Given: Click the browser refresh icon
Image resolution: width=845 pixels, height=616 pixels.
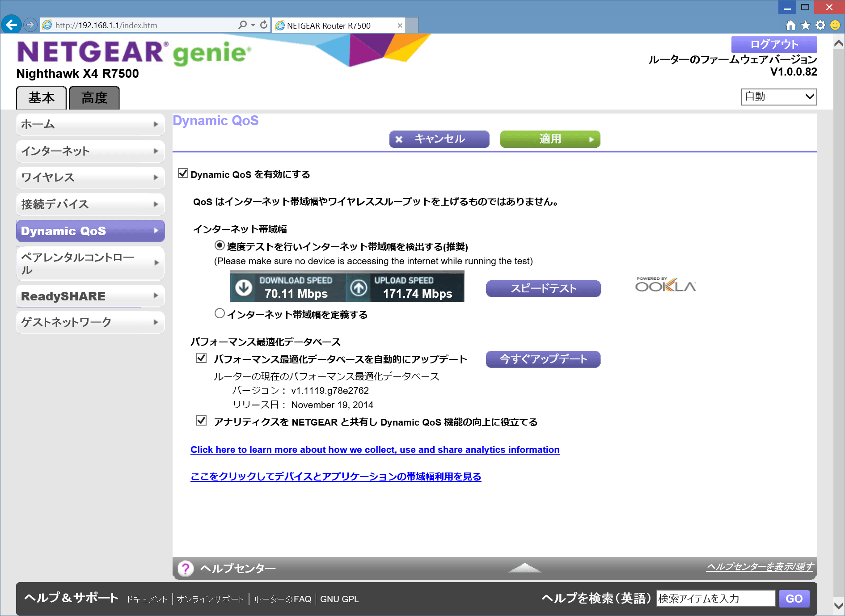Looking at the screenshot, I should (264, 25).
